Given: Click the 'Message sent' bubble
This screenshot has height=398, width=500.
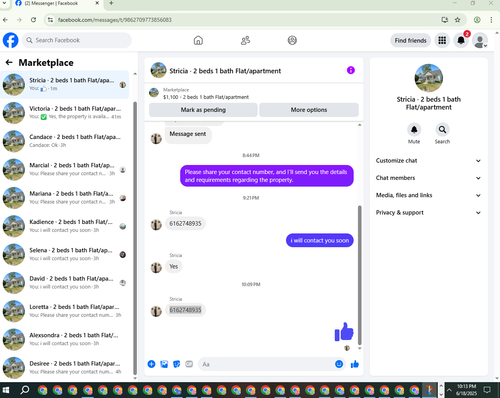Looking at the screenshot, I should tap(188, 134).
